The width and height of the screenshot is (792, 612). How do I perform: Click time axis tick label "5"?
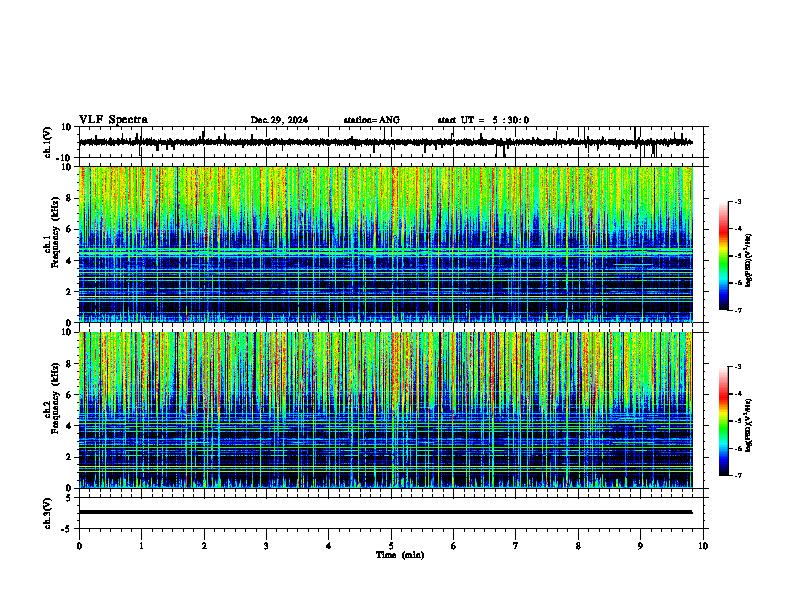tap(391, 546)
